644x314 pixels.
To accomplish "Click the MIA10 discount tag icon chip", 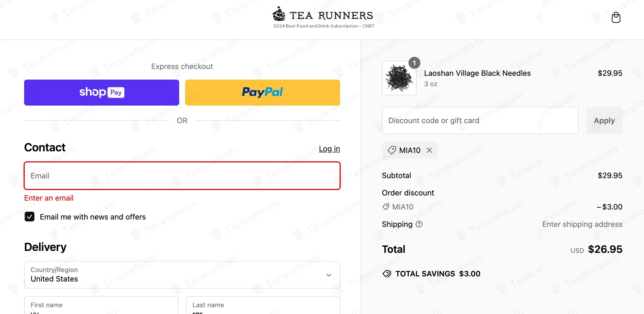I will [x=392, y=150].
